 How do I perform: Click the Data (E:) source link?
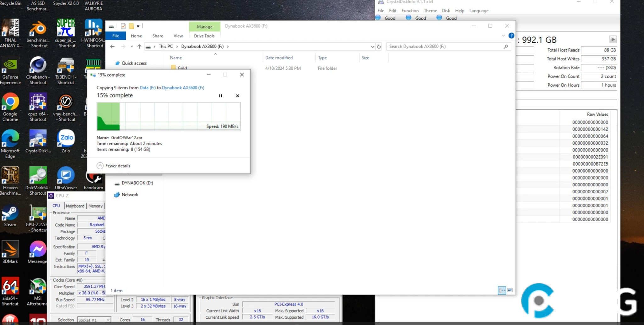tap(147, 88)
